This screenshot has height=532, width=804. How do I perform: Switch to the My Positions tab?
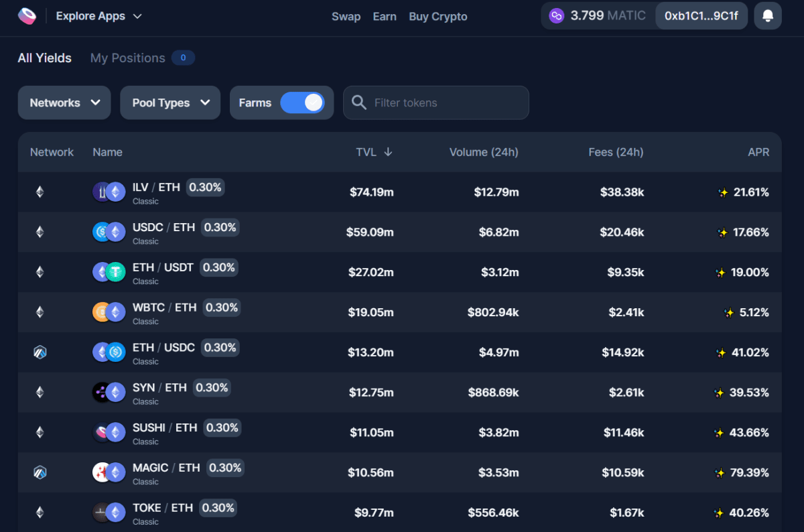coord(127,58)
